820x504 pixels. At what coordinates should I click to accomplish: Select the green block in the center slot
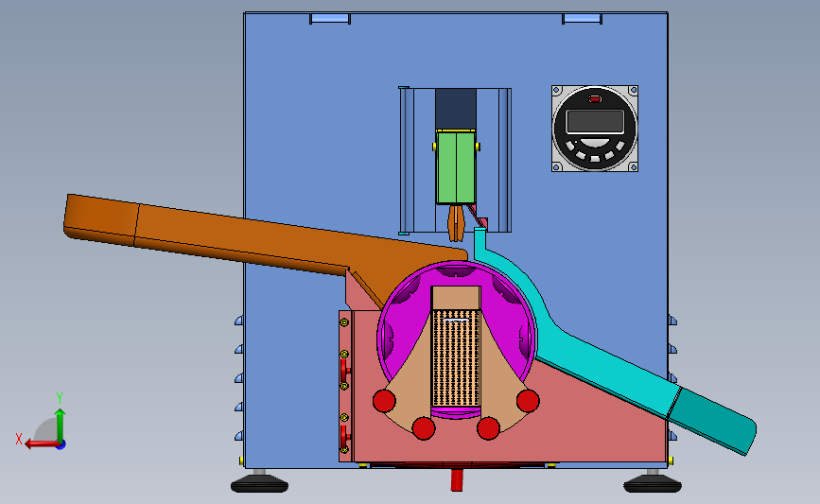point(456,167)
